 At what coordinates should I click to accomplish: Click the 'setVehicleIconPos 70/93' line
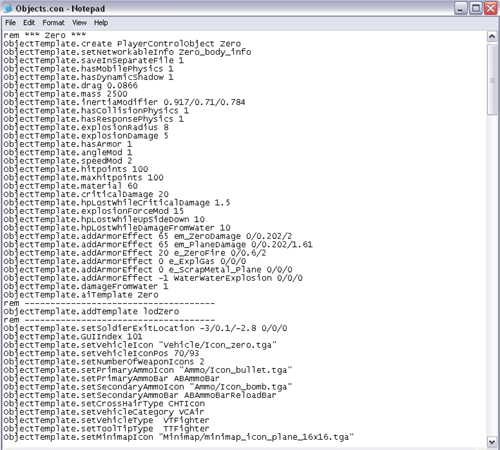pyautogui.click(x=101, y=353)
